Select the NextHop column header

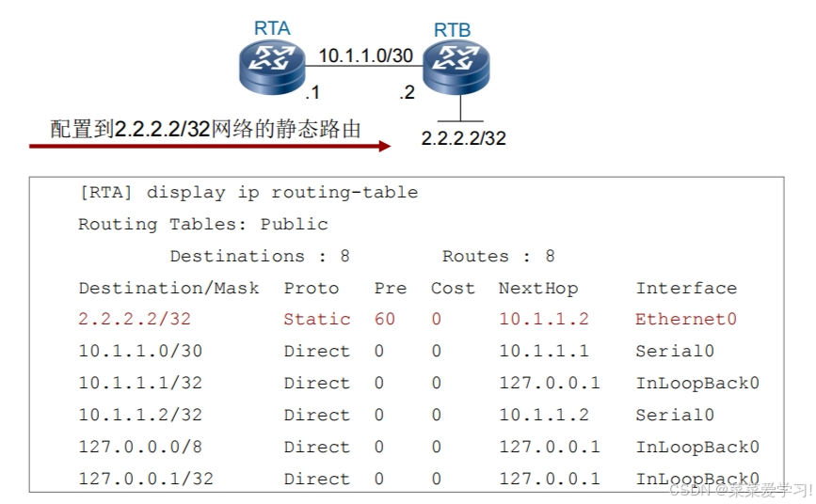point(537,289)
